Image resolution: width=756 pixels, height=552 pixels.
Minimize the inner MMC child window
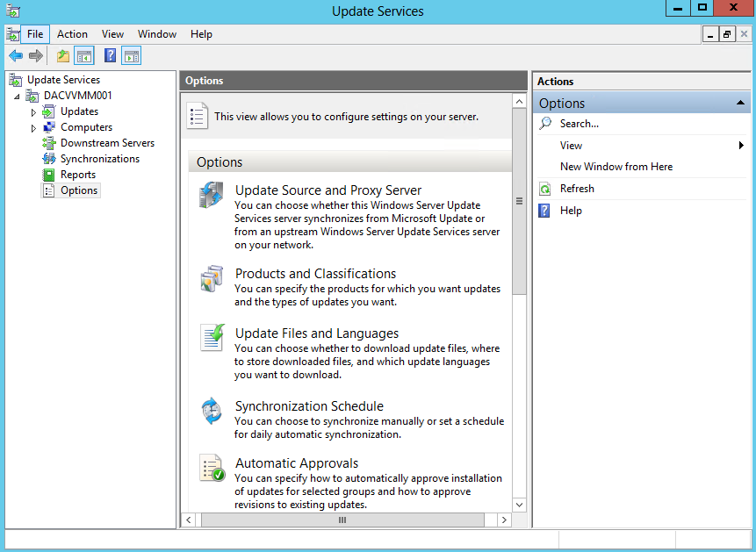coord(710,34)
